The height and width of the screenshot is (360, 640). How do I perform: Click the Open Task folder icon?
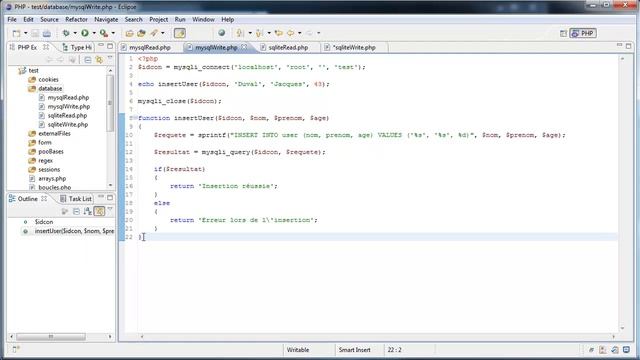141,33
